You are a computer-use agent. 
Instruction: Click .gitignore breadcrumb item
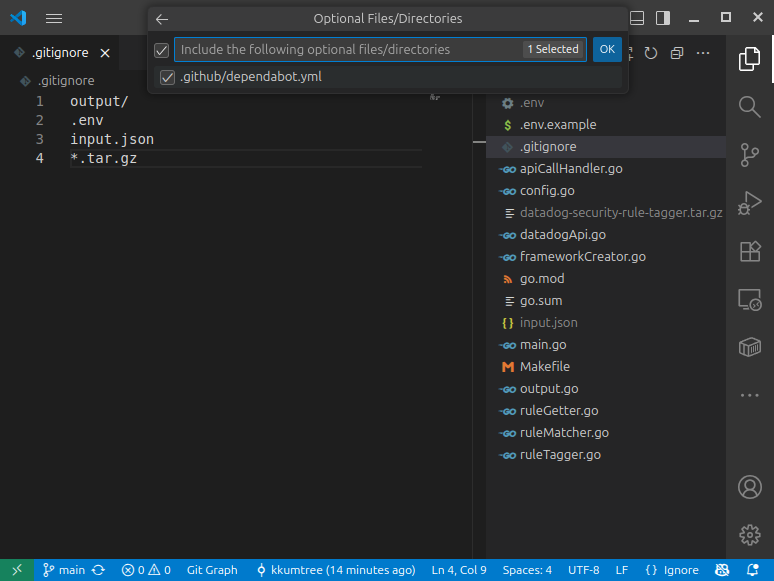click(x=66, y=80)
